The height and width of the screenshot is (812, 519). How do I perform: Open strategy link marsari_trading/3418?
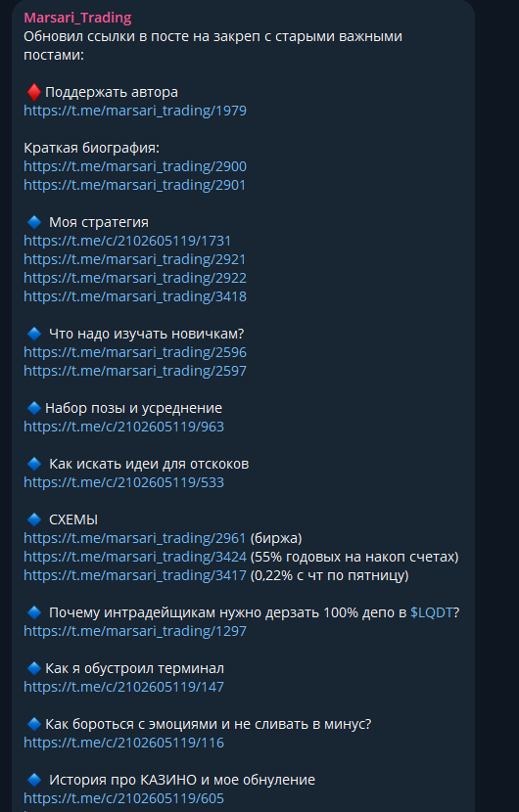tap(135, 296)
